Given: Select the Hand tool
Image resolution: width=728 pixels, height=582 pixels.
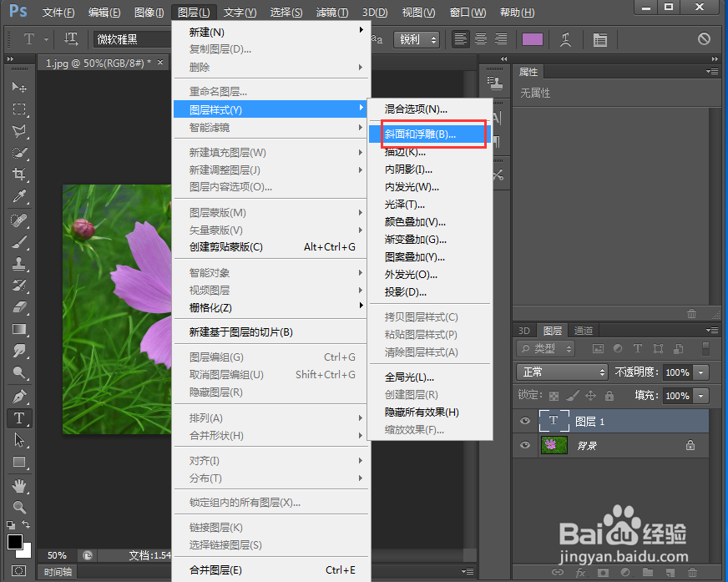Looking at the screenshot, I should pyautogui.click(x=19, y=486).
